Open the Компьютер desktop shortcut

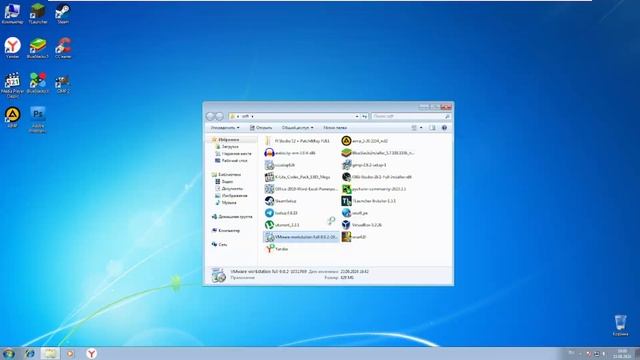(12, 13)
